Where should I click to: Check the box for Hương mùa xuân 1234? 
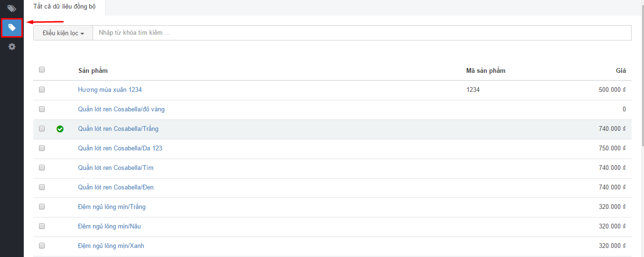42,89
